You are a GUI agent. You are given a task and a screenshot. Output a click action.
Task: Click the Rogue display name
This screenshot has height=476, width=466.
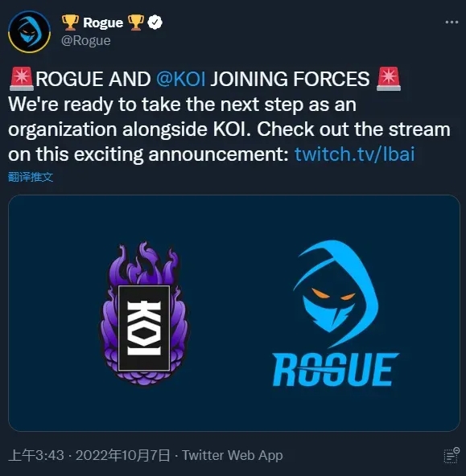pos(103,23)
